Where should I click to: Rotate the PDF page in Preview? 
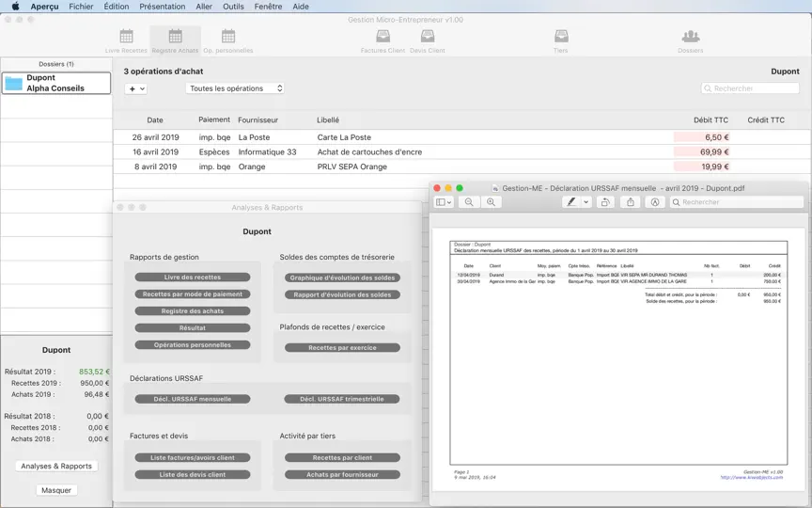point(605,202)
